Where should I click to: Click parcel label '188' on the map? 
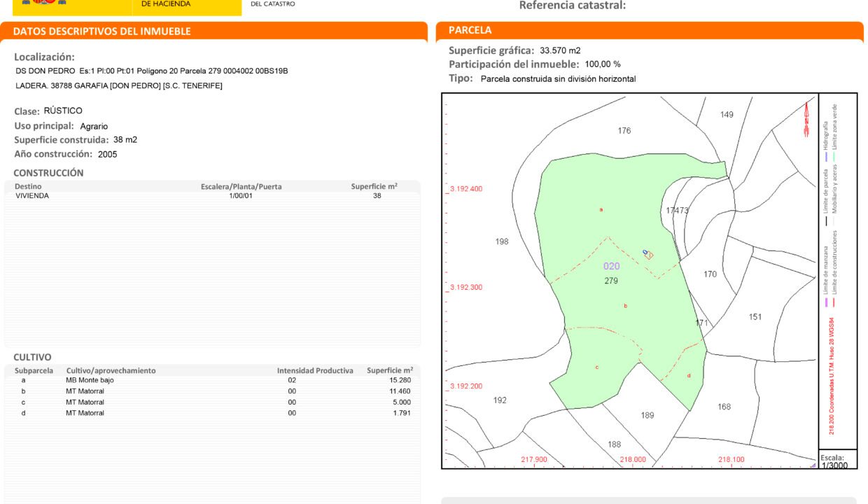pyautogui.click(x=614, y=444)
